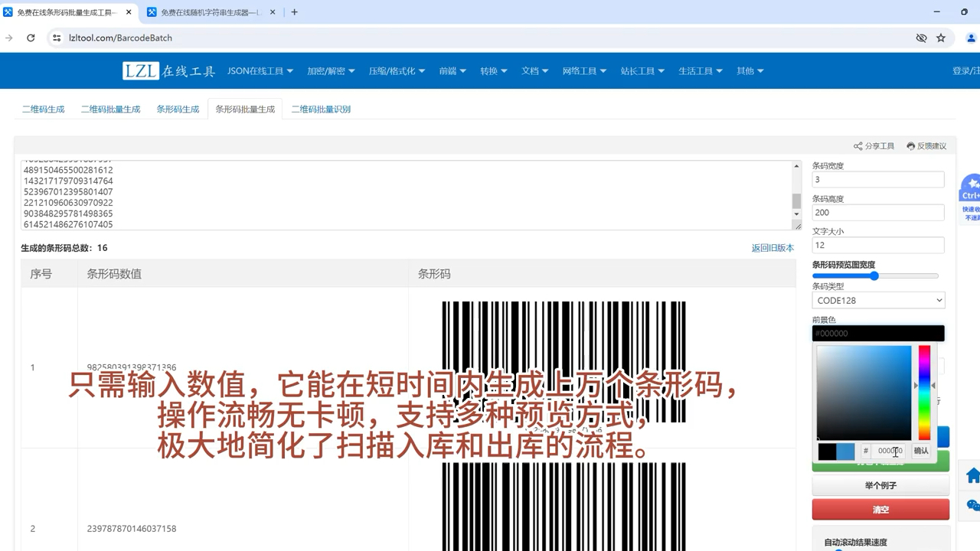The width and height of the screenshot is (980, 551).
Task: Click the blue new-color swatch
Action: [845, 452]
